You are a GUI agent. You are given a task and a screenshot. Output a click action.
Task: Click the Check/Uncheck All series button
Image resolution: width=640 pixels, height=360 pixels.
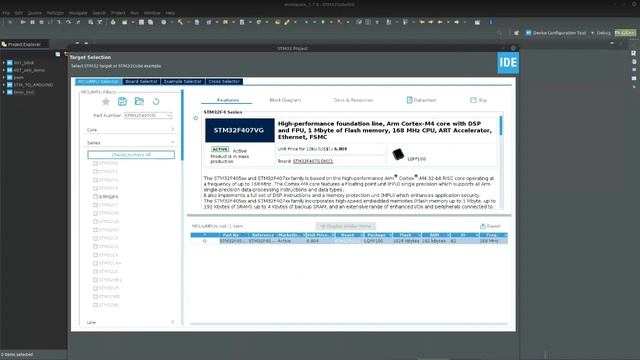point(131,155)
